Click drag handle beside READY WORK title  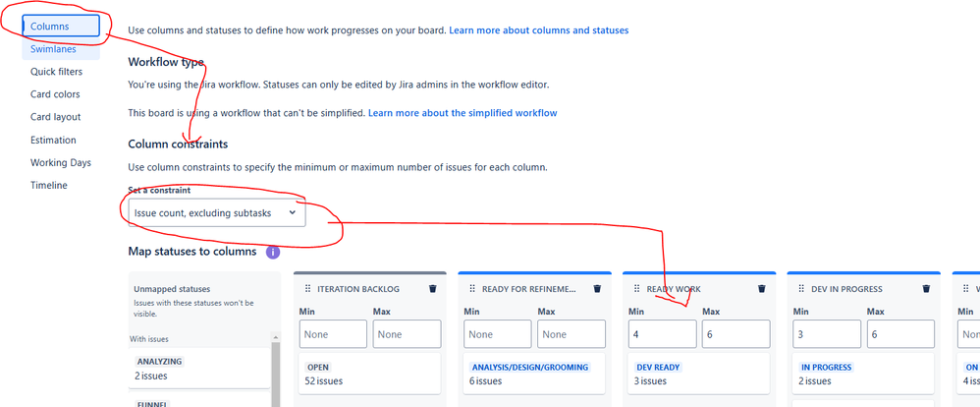click(x=636, y=289)
